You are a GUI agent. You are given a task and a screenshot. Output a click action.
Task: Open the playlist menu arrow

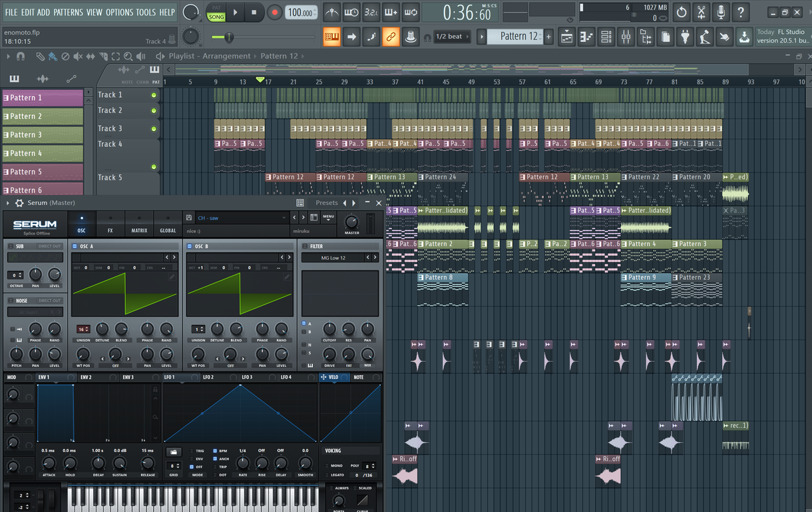[x=8, y=57]
